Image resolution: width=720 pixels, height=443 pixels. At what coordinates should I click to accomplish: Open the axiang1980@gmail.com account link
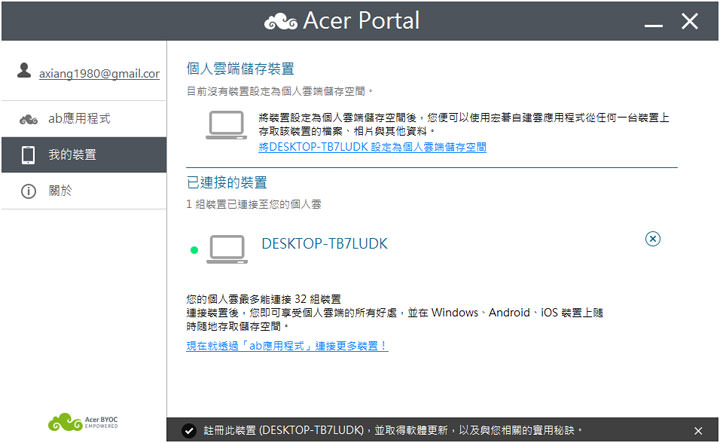[x=99, y=73]
